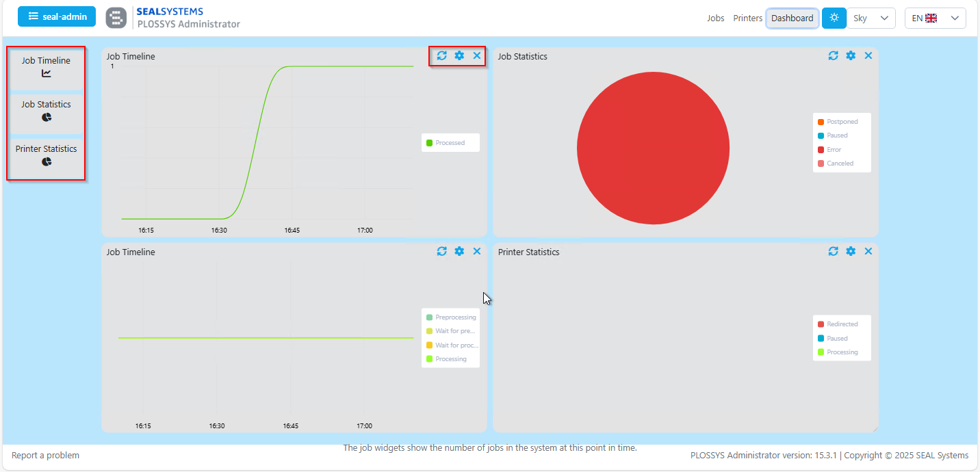Screen dimensions: 980x472
Task: Add Printer Statistics widget from the sidebar
Action: click(x=46, y=155)
